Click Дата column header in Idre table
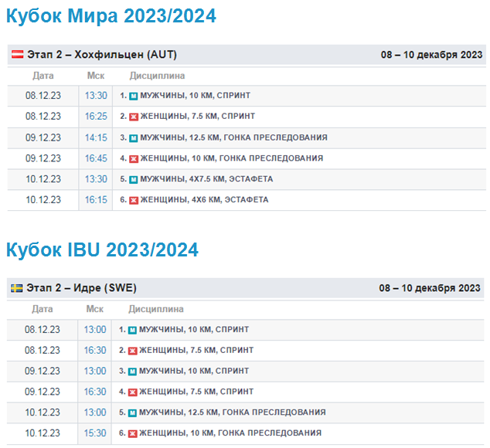Viewport: 490px width, 448px height. (43, 309)
